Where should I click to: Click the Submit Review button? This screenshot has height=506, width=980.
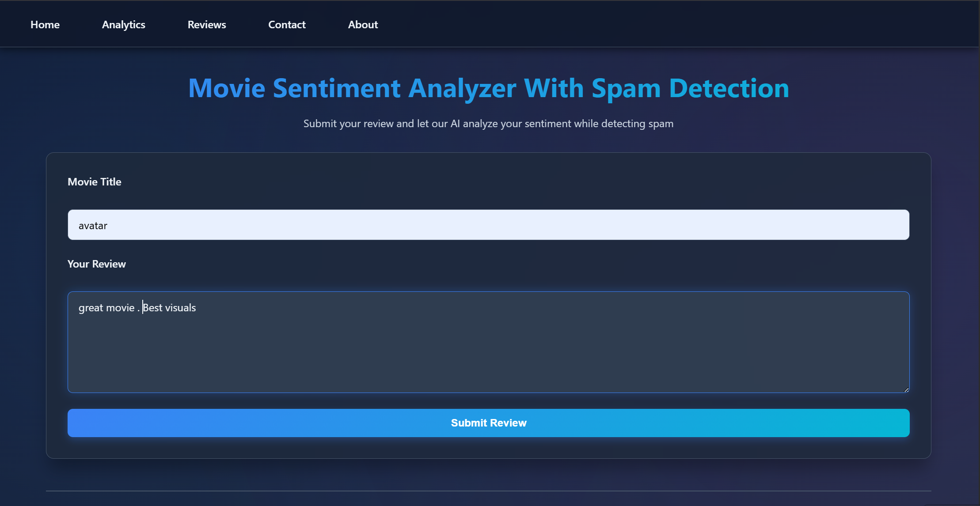click(x=488, y=423)
